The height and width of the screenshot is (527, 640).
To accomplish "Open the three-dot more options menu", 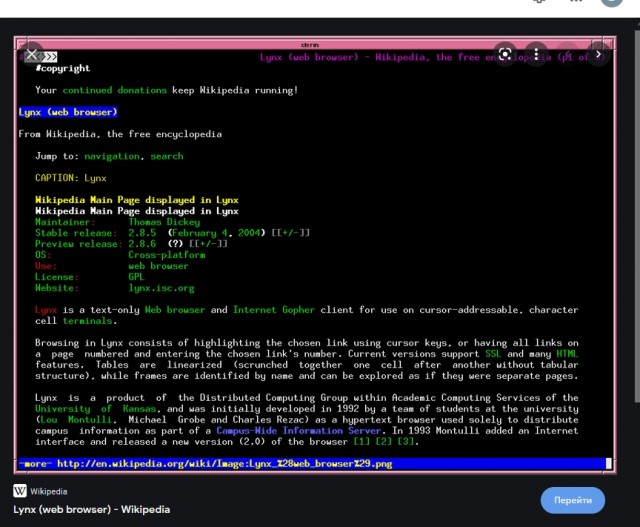I will [x=536, y=54].
